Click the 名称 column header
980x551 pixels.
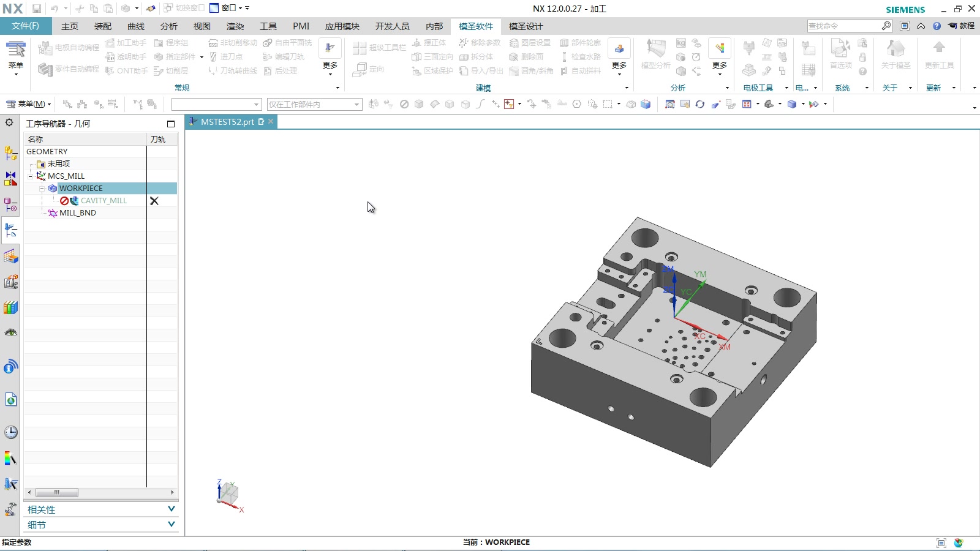click(85, 140)
